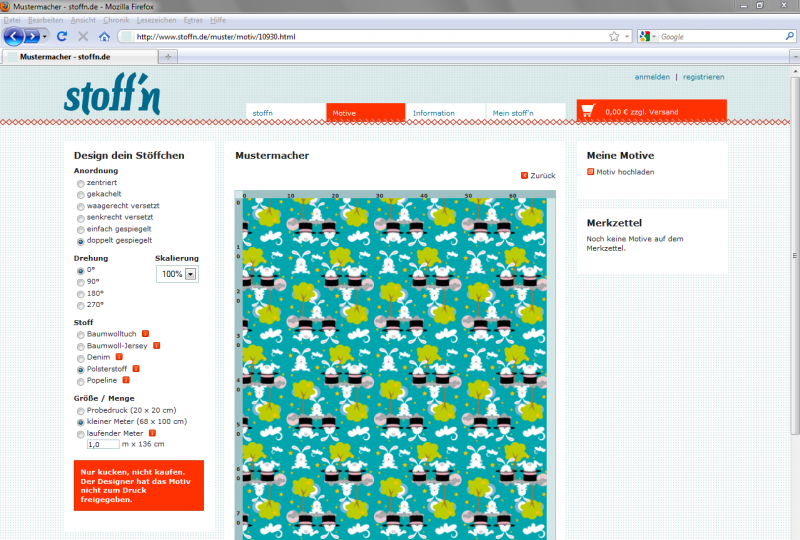Click the search magnifier icon

tap(789, 36)
